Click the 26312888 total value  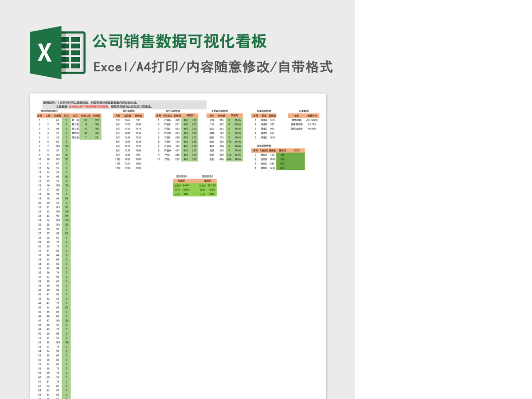coord(312,120)
